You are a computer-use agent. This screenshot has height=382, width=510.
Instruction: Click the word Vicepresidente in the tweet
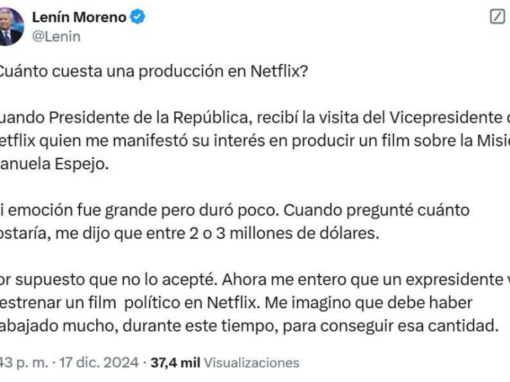(446, 118)
